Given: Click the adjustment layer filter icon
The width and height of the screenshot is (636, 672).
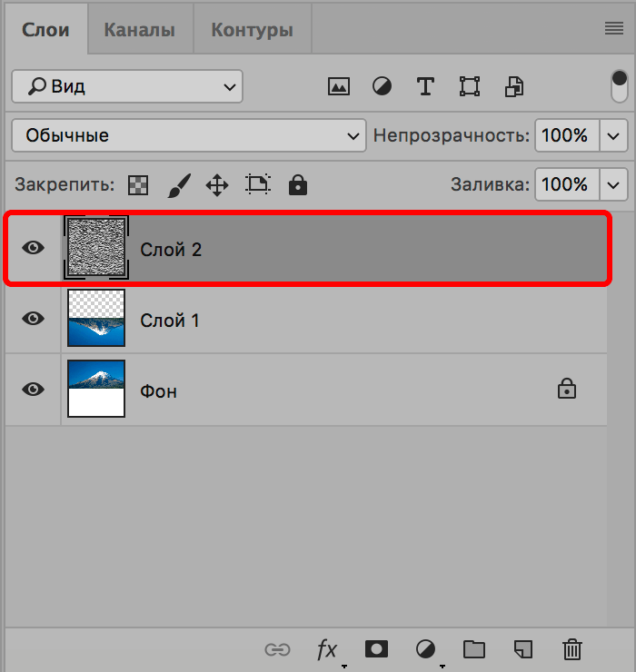Looking at the screenshot, I should coord(383,87).
